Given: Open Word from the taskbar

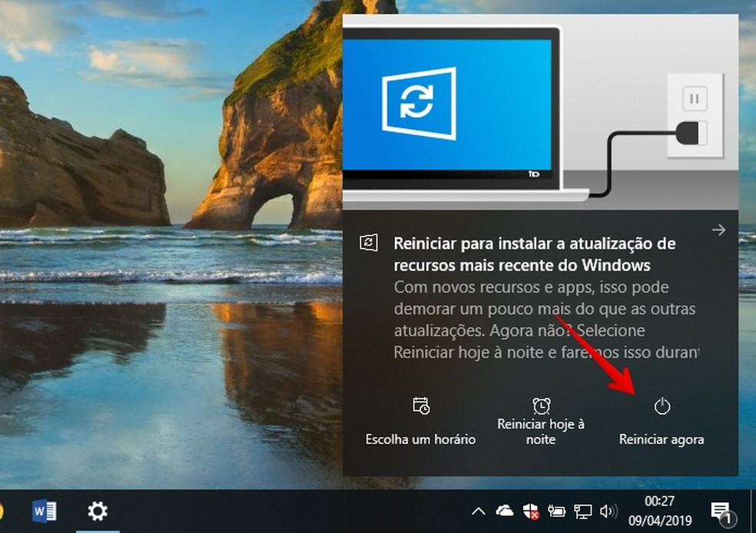Looking at the screenshot, I should coord(45,511).
